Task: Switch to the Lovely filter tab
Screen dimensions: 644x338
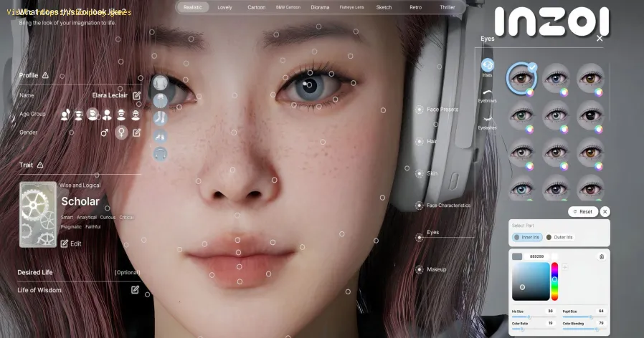Action: click(224, 7)
